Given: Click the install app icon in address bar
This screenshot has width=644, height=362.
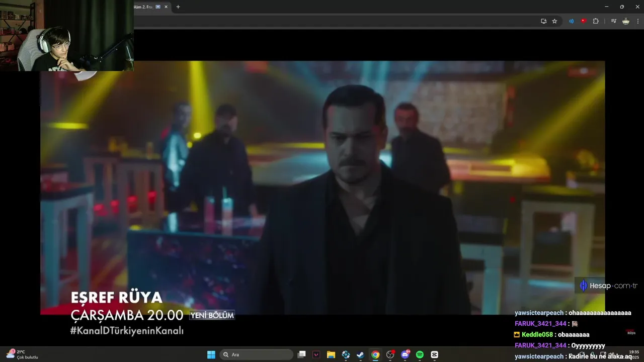Looking at the screenshot, I should click(x=543, y=21).
